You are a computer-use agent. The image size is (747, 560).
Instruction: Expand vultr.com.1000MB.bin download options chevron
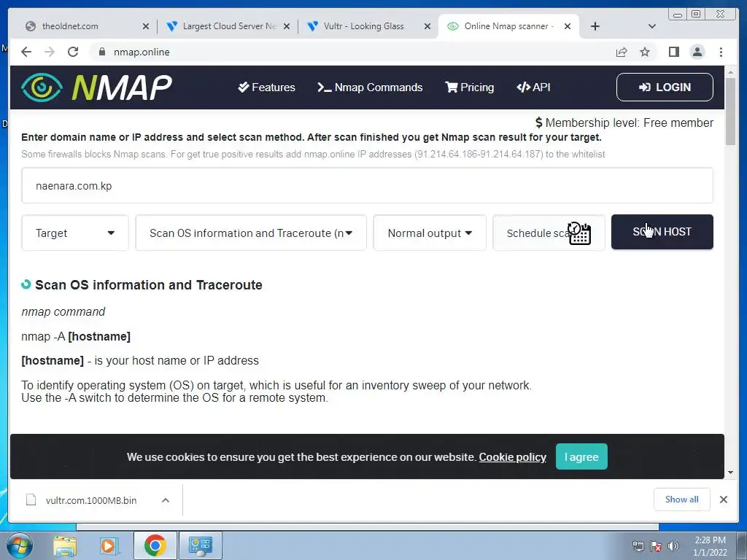[x=166, y=500]
